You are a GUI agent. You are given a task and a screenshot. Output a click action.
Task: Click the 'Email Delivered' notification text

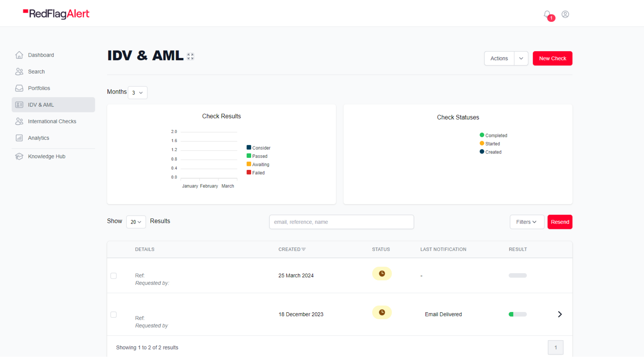click(x=443, y=314)
